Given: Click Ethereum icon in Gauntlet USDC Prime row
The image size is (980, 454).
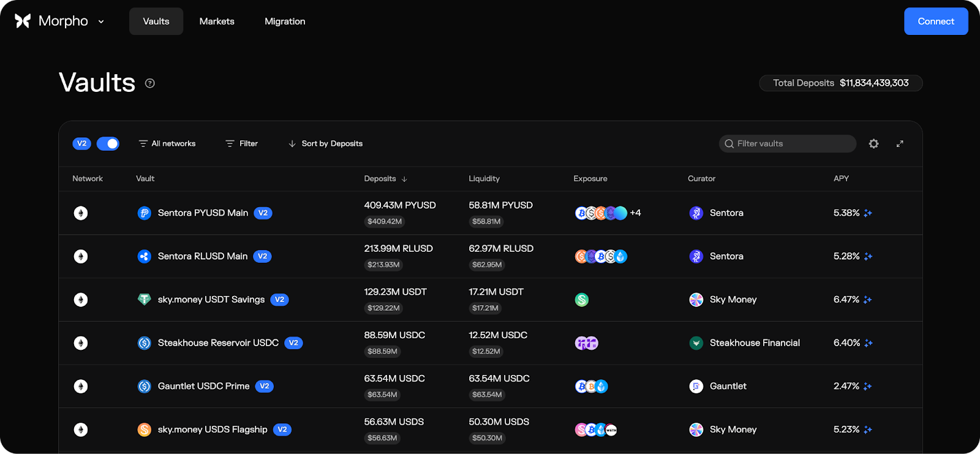Looking at the screenshot, I should point(81,387).
